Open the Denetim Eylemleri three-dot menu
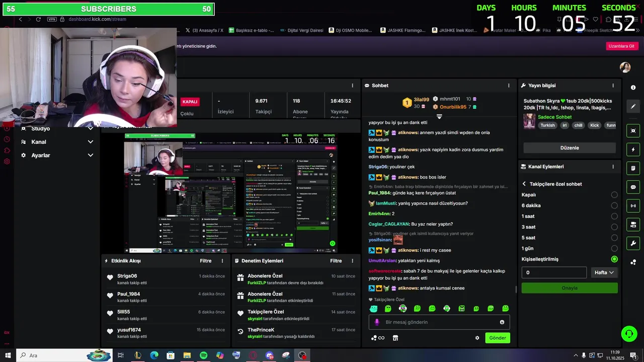The height and width of the screenshot is (362, 644). (x=352, y=261)
